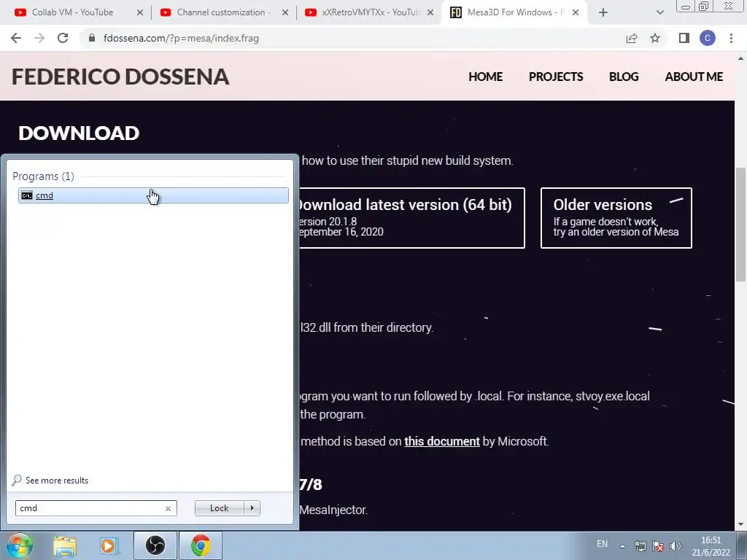Share this page icon in address bar

[632, 38]
